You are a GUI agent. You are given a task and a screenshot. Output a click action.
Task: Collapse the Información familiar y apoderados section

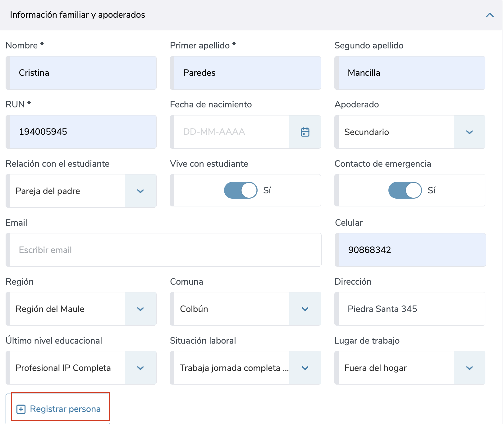tap(489, 15)
